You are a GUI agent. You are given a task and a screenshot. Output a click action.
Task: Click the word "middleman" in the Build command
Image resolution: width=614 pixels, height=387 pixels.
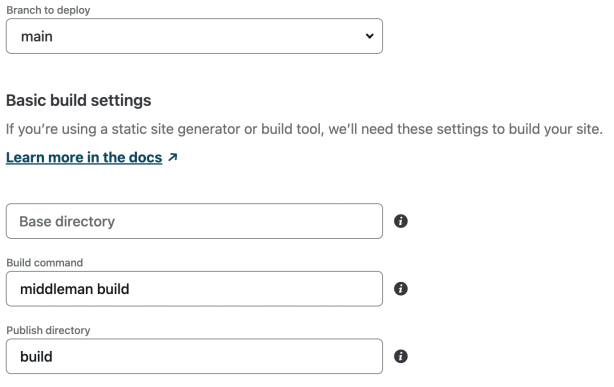(x=56, y=289)
